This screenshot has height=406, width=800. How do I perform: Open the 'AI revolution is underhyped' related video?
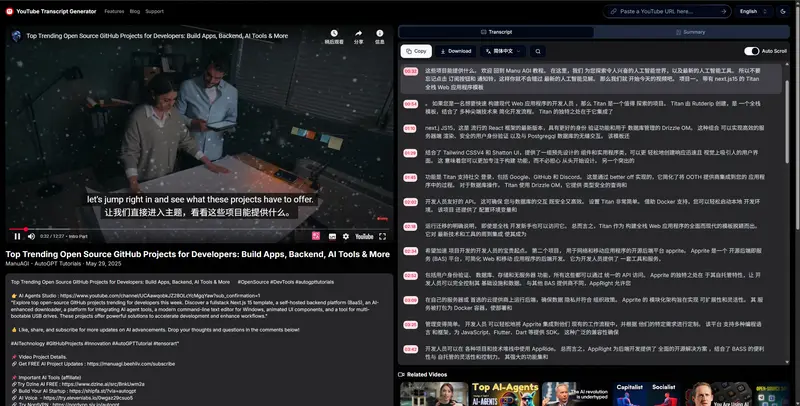click(x=576, y=394)
